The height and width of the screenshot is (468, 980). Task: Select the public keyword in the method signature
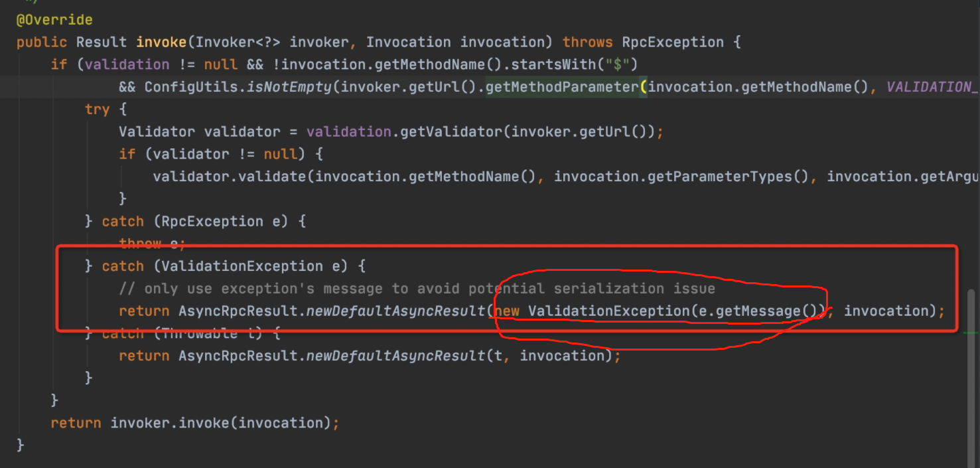click(42, 42)
